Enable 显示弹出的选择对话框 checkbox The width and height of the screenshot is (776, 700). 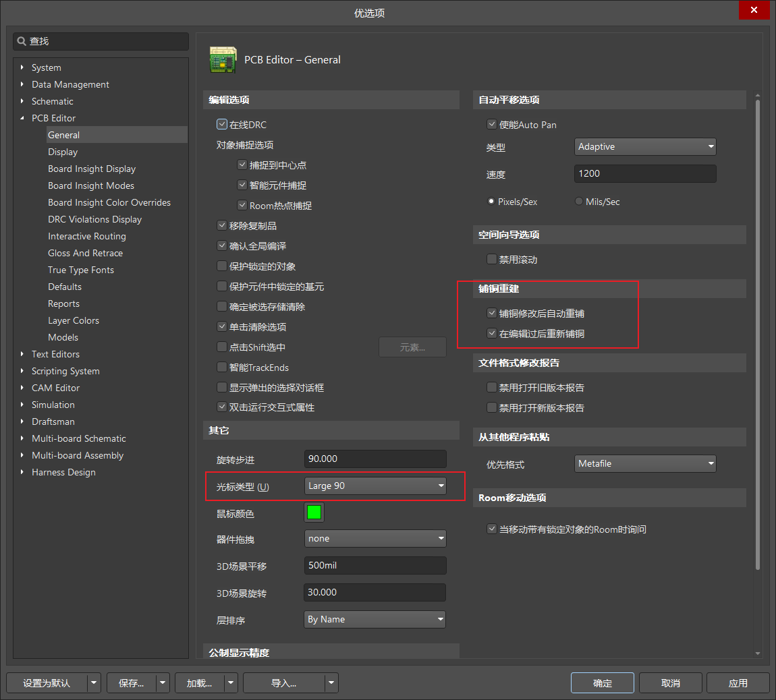click(222, 387)
